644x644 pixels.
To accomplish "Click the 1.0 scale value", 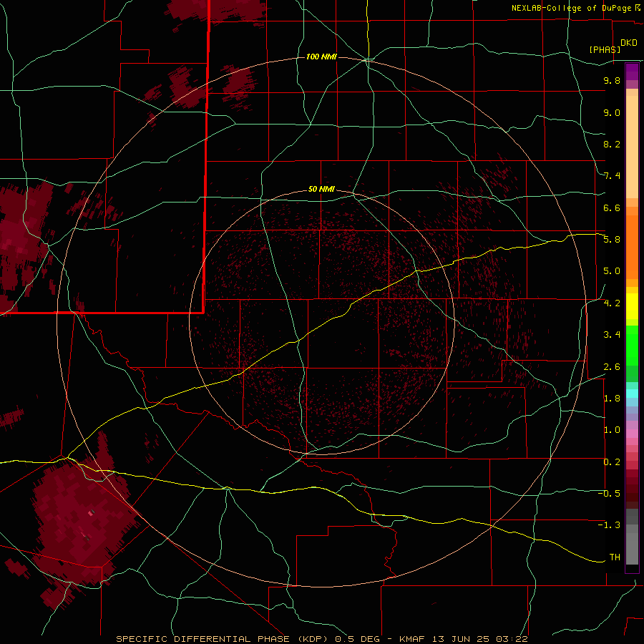I will tap(612, 430).
